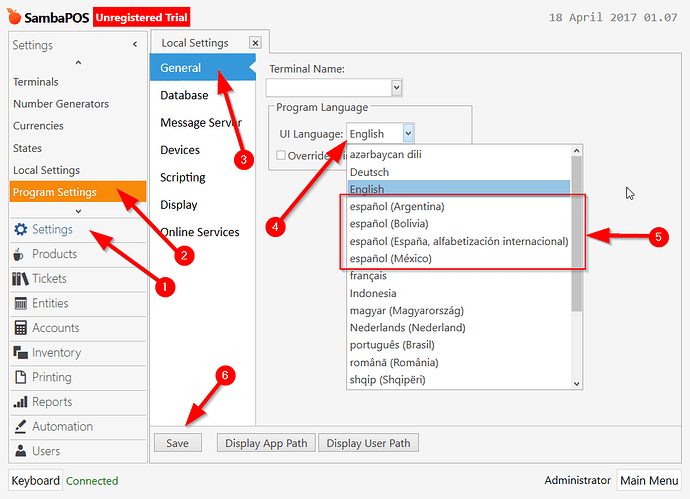Open the Display settings tab
Viewport: 690px width, 499px height.
click(x=202, y=205)
